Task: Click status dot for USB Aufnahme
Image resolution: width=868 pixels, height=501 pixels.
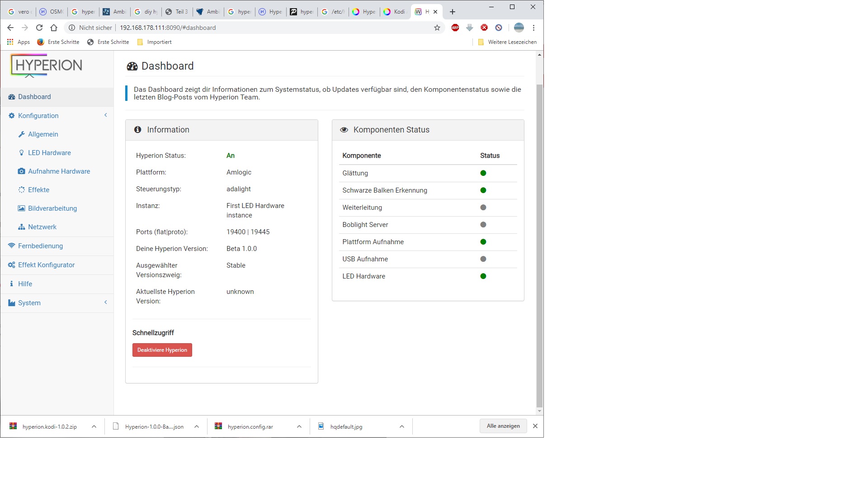Action: click(483, 259)
